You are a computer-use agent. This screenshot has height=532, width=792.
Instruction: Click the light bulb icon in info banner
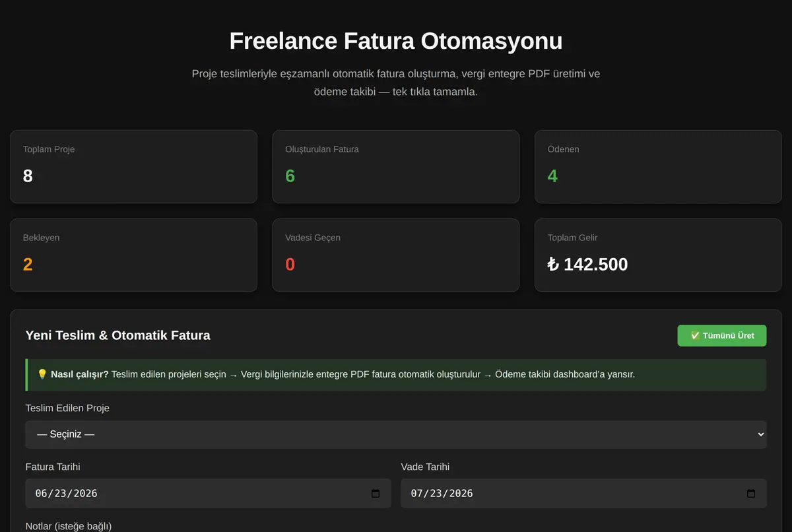[x=42, y=374]
